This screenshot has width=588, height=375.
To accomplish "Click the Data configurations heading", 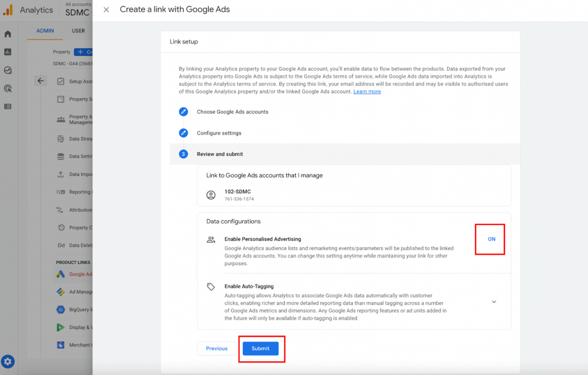I will pyautogui.click(x=233, y=222).
